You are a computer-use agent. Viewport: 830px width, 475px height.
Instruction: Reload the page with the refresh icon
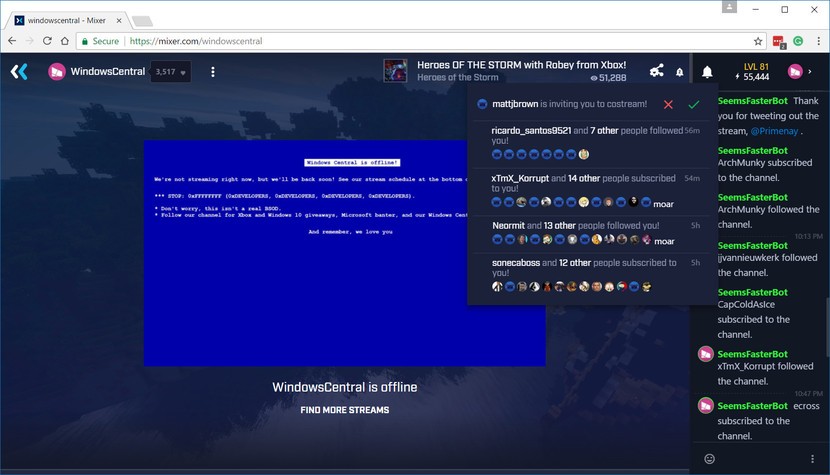coord(47,41)
